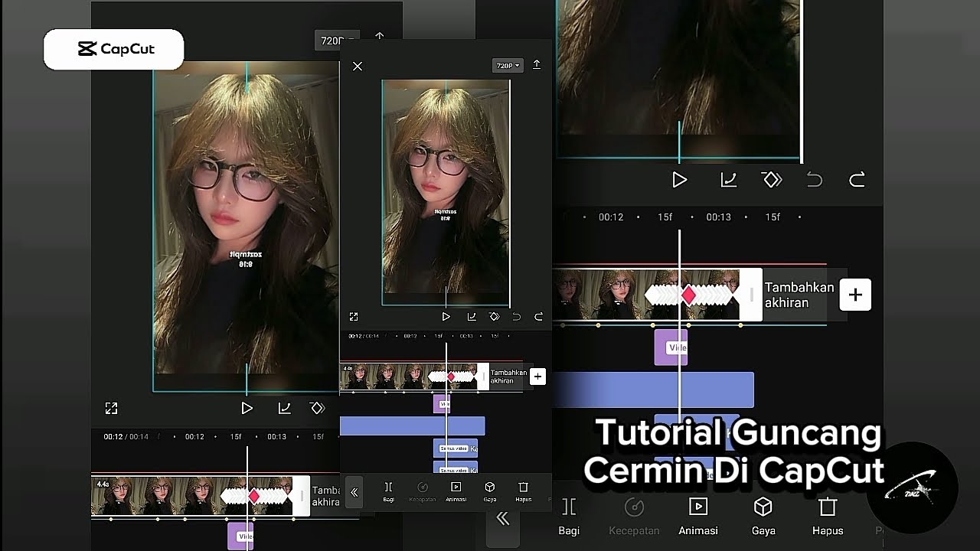The image size is (980, 551).
Task: Tap the white plus button in right screen
Action: (x=855, y=295)
